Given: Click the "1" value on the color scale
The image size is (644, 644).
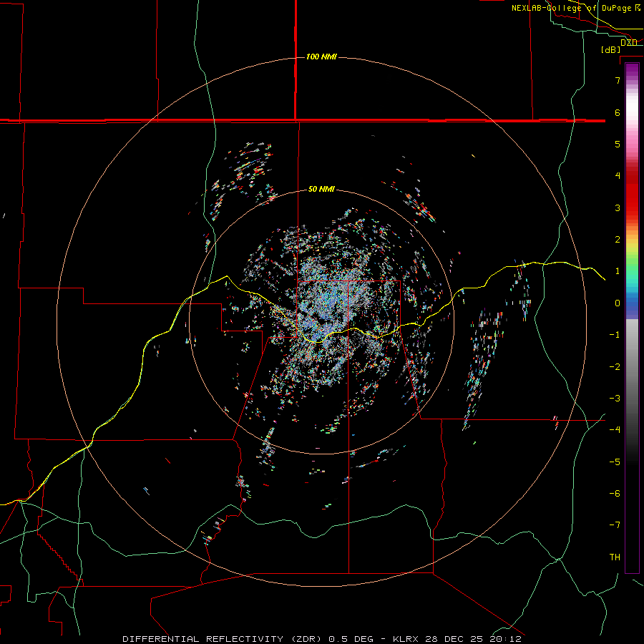Looking at the screenshot, I should (x=618, y=271).
